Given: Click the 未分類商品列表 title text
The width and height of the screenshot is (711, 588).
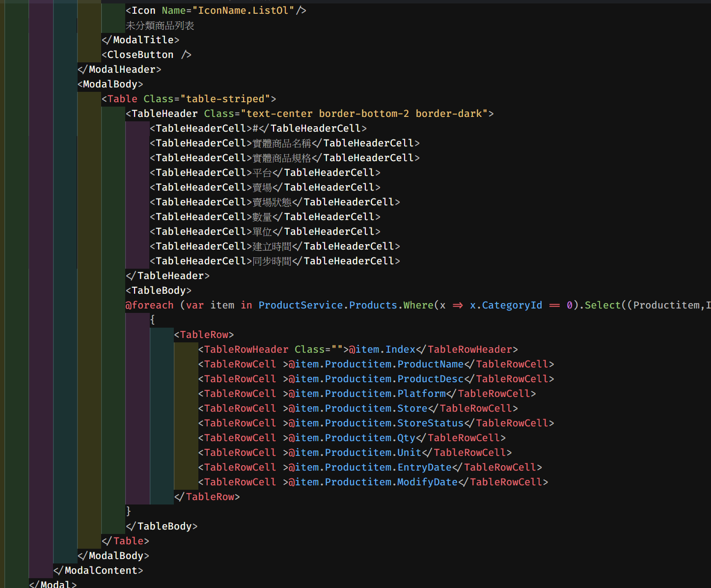Looking at the screenshot, I should click(x=159, y=25).
